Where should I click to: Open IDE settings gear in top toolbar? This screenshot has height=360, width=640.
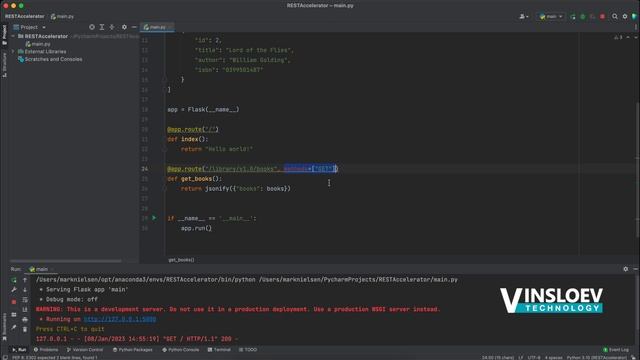(625, 16)
